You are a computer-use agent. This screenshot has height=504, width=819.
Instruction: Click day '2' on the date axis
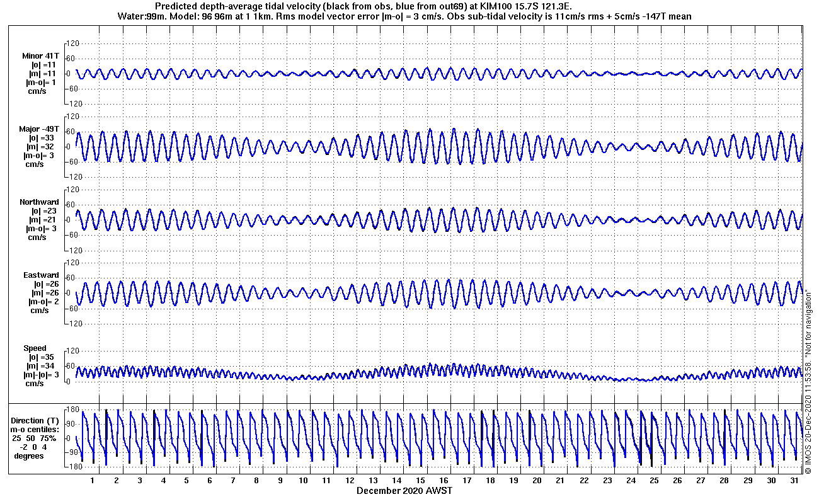tap(116, 481)
